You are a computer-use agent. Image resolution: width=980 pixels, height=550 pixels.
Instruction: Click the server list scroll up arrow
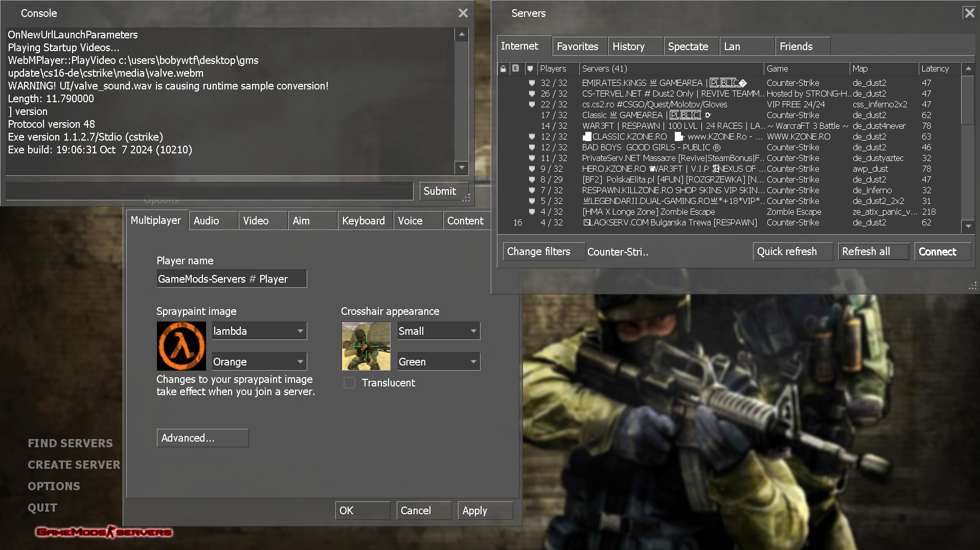(x=968, y=68)
